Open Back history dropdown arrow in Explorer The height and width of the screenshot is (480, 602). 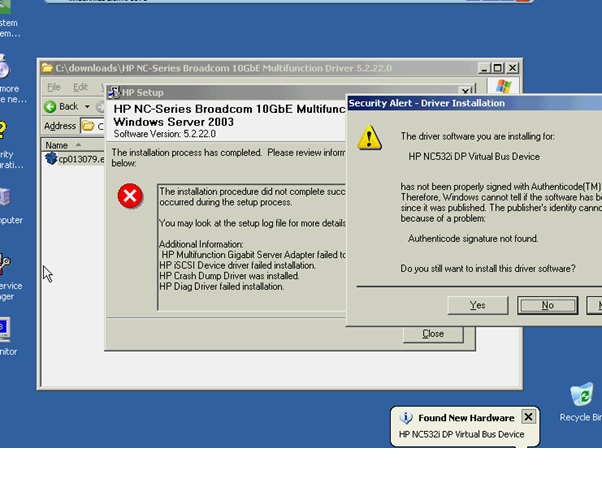click(88, 106)
